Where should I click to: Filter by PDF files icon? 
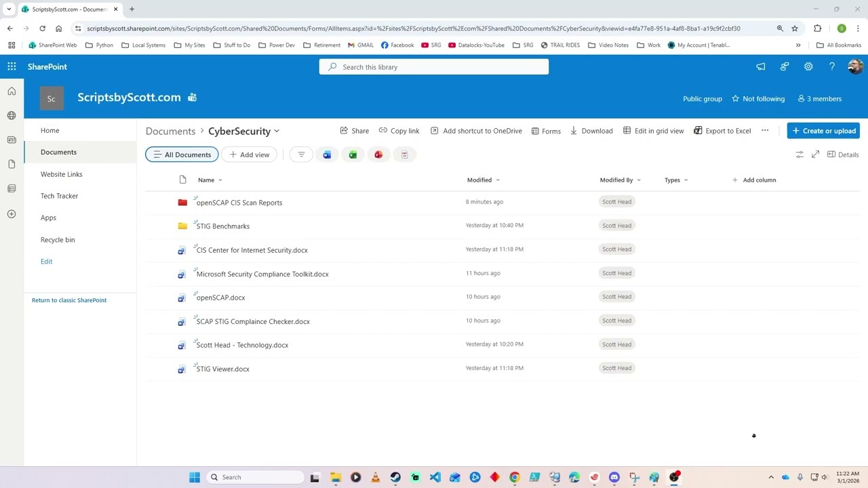404,155
